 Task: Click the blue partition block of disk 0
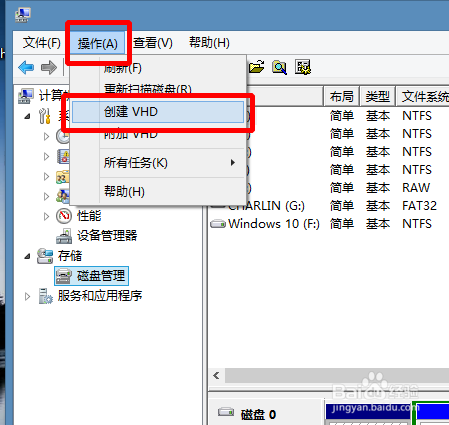click(432, 411)
